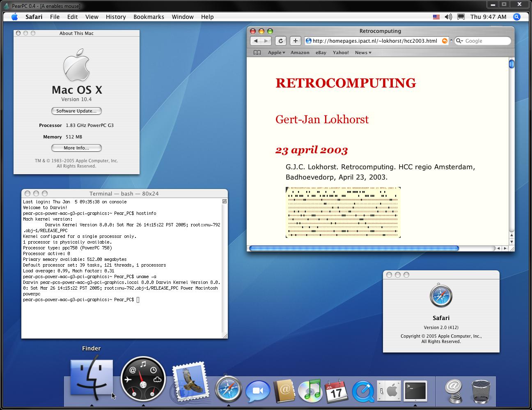Click the display icon in menu bar
This screenshot has height=410, width=532.
point(461,17)
